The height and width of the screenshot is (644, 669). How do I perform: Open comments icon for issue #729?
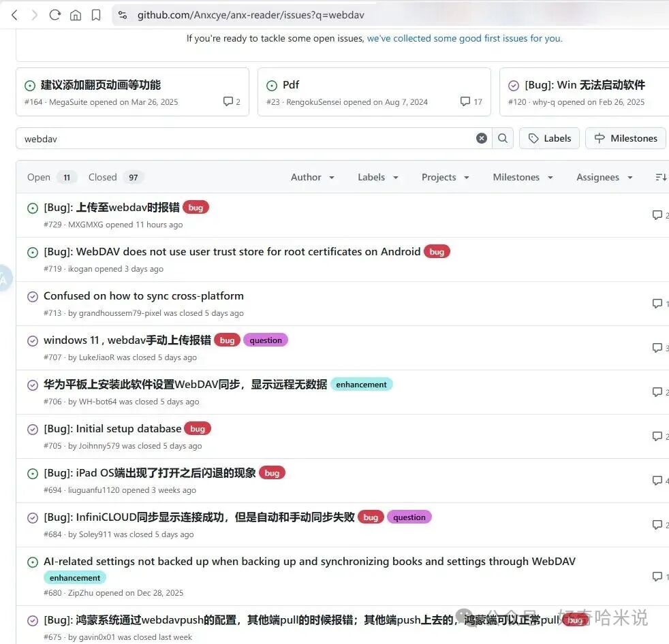[657, 215]
